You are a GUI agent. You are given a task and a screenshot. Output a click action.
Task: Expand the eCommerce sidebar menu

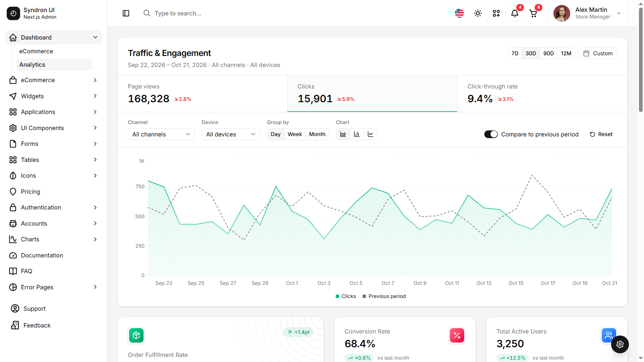click(x=53, y=80)
